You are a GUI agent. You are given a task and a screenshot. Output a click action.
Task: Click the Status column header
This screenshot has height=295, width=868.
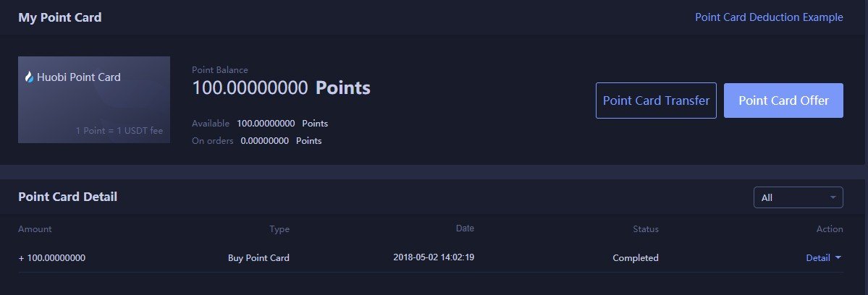646,228
